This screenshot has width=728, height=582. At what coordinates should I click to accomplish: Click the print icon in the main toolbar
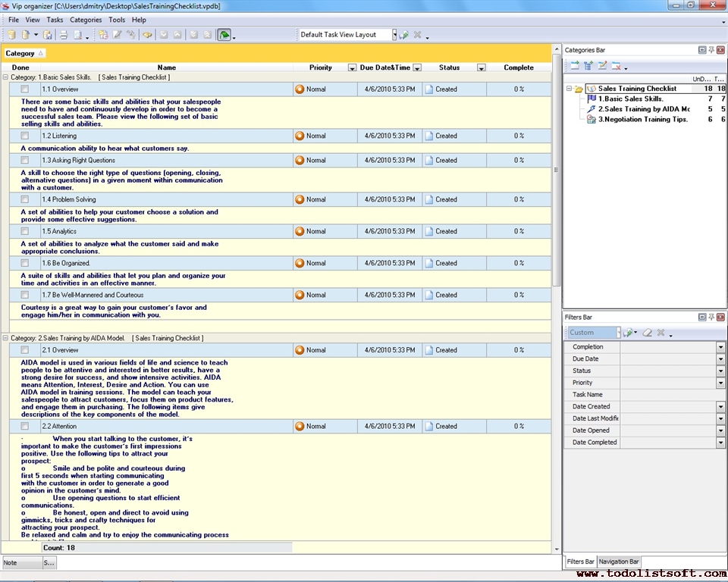pyautogui.click(x=64, y=35)
